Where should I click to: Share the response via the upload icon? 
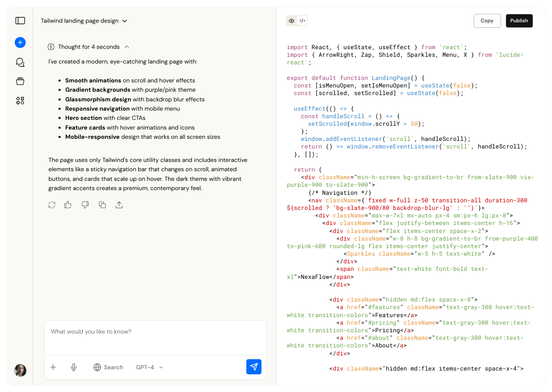pyautogui.click(x=119, y=205)
